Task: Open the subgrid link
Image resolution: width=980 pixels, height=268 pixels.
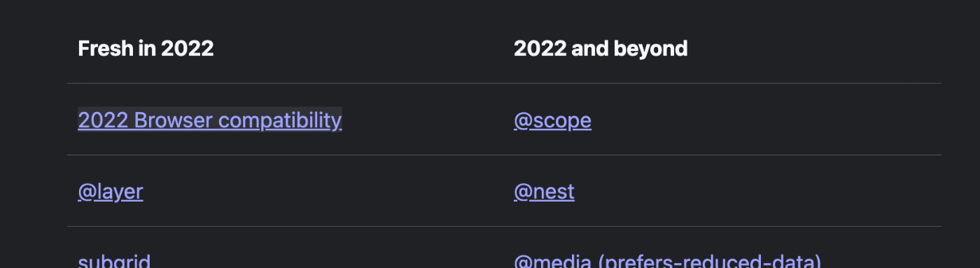Action: pos(114,261)
